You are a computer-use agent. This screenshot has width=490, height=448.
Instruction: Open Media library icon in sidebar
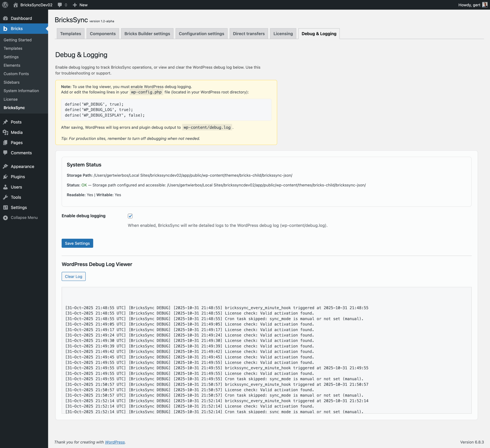[5, 132]
